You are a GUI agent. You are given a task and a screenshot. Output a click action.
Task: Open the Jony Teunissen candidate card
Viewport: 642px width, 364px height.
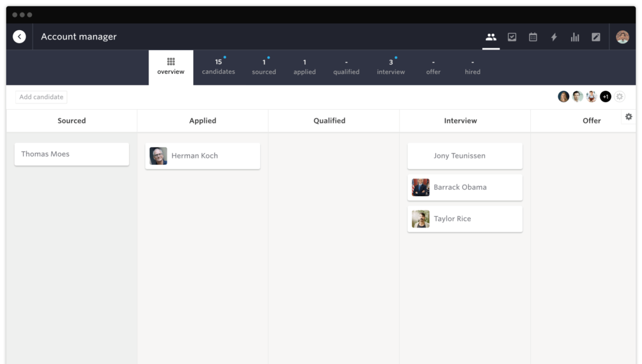465,156
